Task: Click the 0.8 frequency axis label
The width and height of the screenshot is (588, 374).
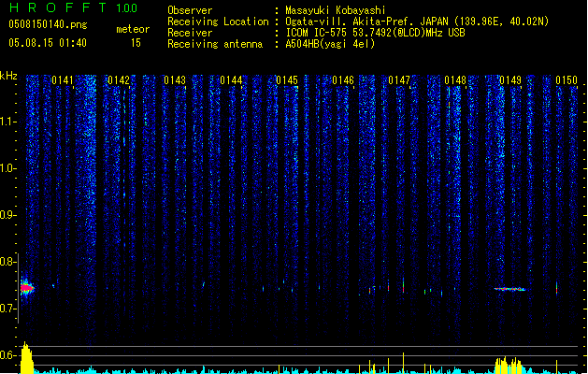Action: [7, 262]
